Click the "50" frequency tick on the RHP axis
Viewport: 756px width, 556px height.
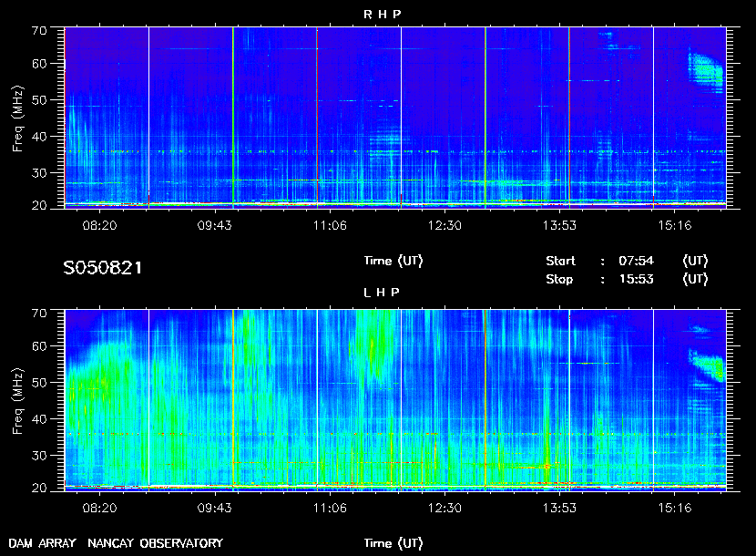point(39,100)
